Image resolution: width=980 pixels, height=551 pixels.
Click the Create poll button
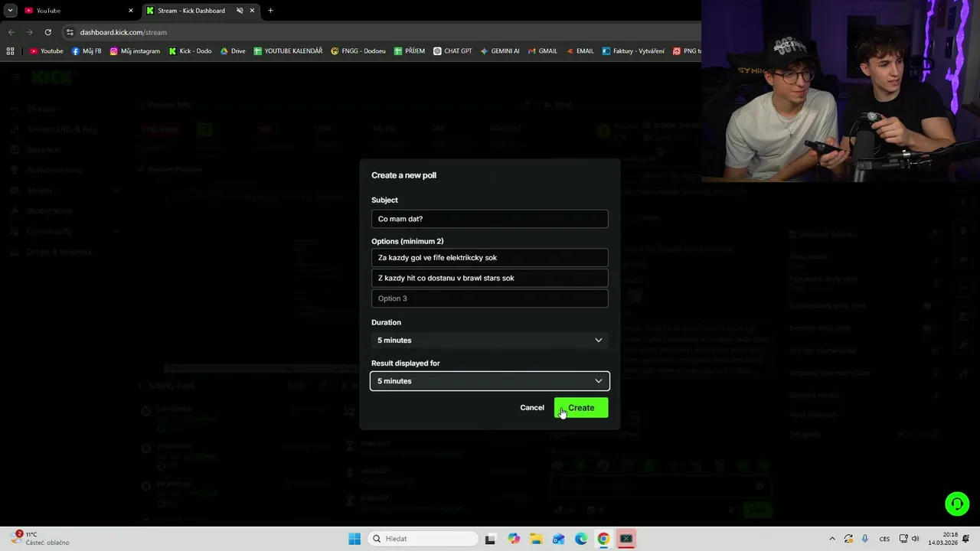581,408
